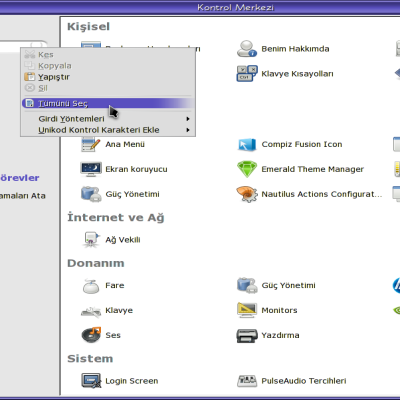Choose Kopyala from the context menu
400x400 pixels.
point(108,66)
